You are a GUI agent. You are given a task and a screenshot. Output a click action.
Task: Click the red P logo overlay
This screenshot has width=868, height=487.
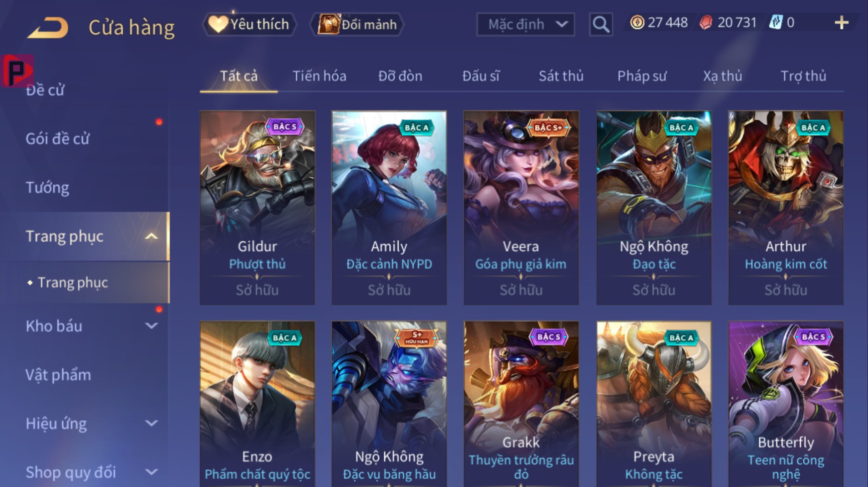click(17, 70)
